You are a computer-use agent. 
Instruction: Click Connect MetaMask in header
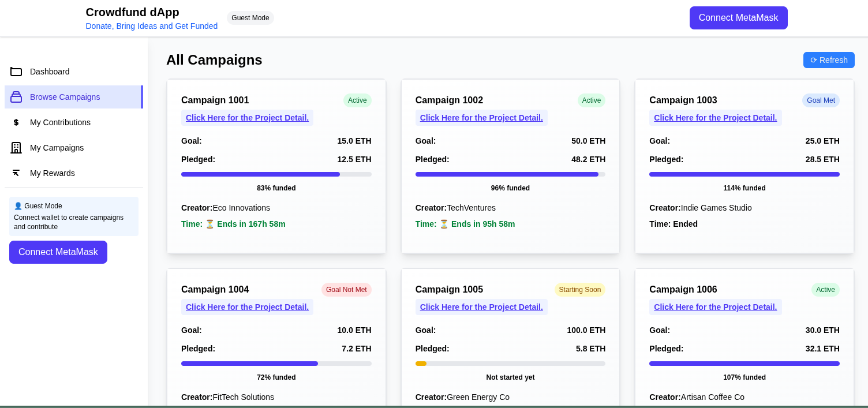tap(738, 18)
